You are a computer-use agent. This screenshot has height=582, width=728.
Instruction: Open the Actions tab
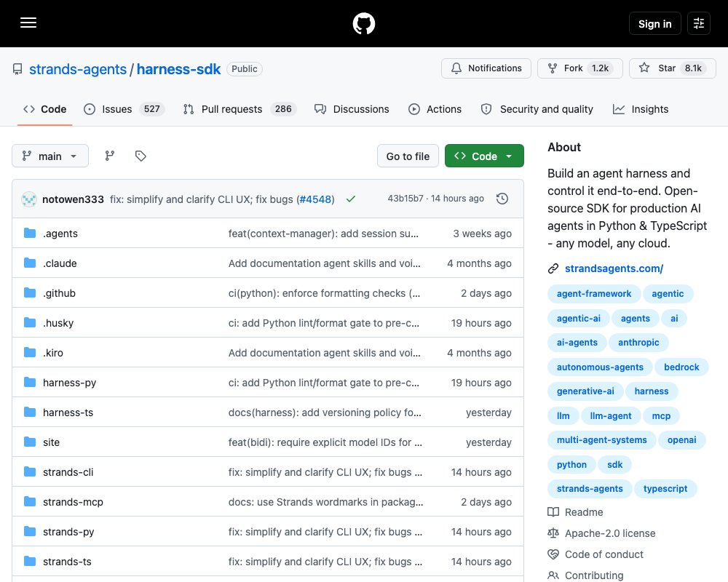[435, 109]
